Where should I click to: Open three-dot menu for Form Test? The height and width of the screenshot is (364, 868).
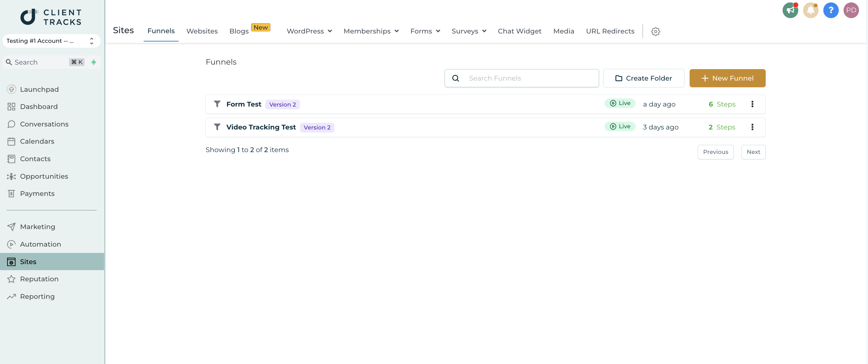753,104
